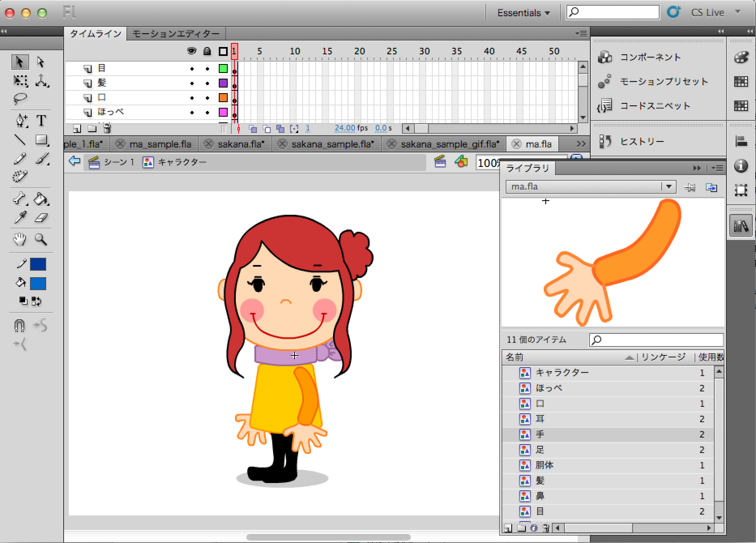
Task: Toggle lock dot for 髪 layer
Action: click(x=207, y=83)
